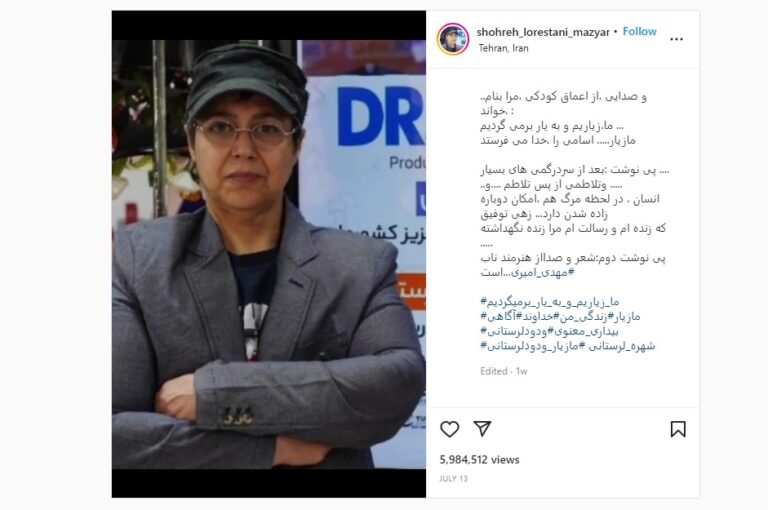Open the #ما_زیاریم_و_به_یار_برمیگردیم hashtag

click(550, 302)
